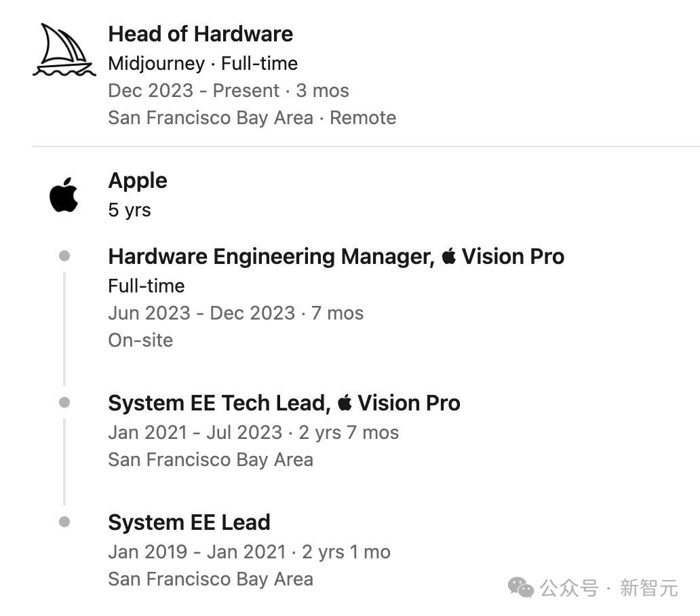Select the System EE Tech Lead timeline dot
This screenshot has width=700, height=616.
coord(64,402)
